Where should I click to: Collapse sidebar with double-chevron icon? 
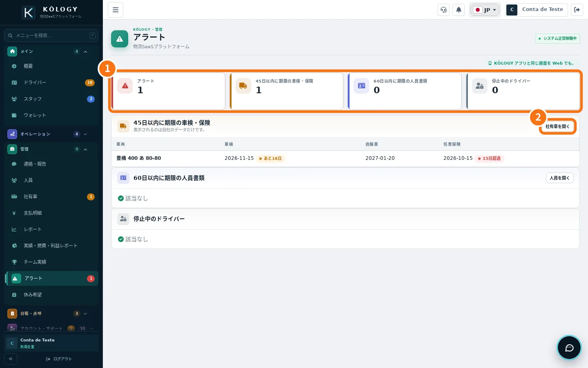[11, 359]
